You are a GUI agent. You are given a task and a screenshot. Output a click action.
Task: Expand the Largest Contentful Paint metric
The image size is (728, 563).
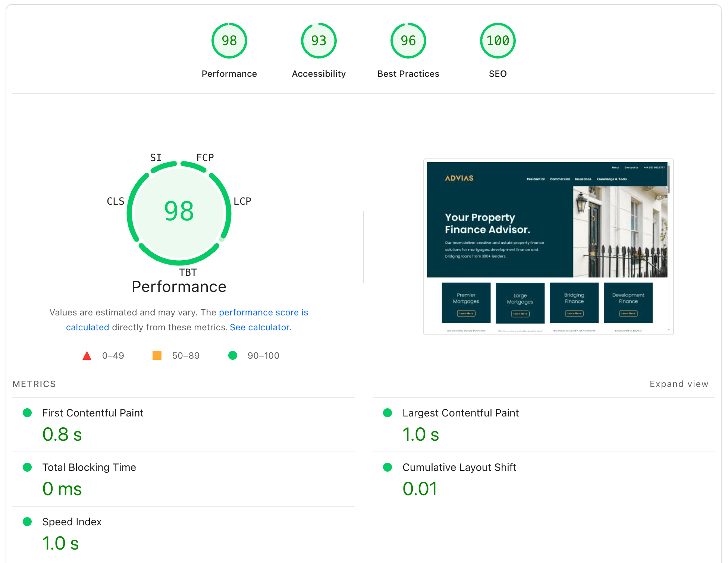(x=460, y=413)
